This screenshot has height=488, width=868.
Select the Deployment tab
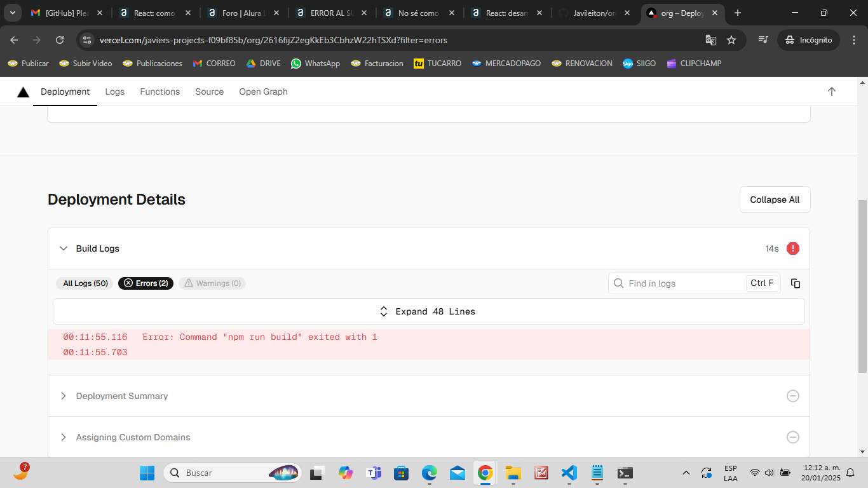tap(65, 91)
